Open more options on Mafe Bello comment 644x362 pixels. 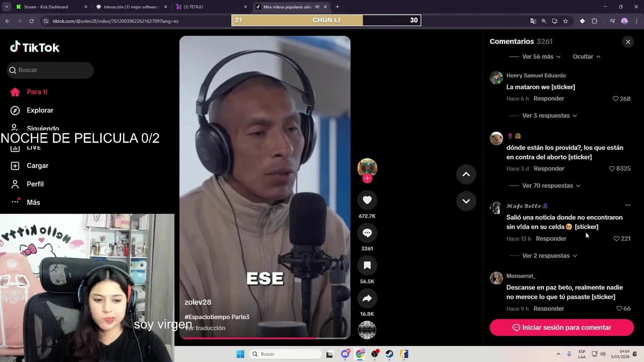pos(627,205)
